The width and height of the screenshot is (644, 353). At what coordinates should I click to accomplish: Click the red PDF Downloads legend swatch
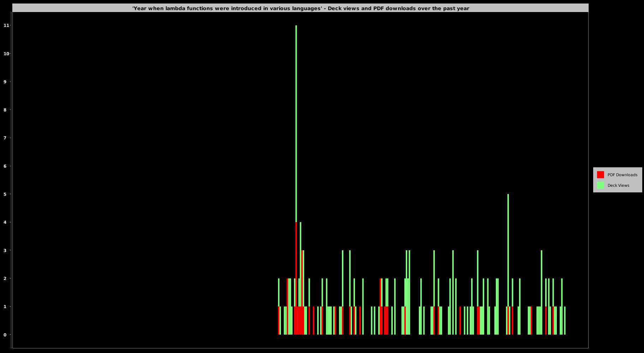click(600, 175)
